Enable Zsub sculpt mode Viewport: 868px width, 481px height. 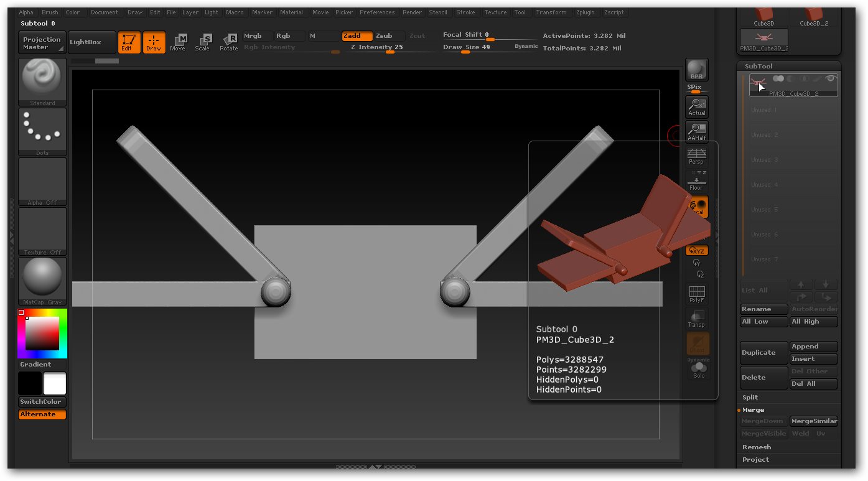(x=389, y=36)
